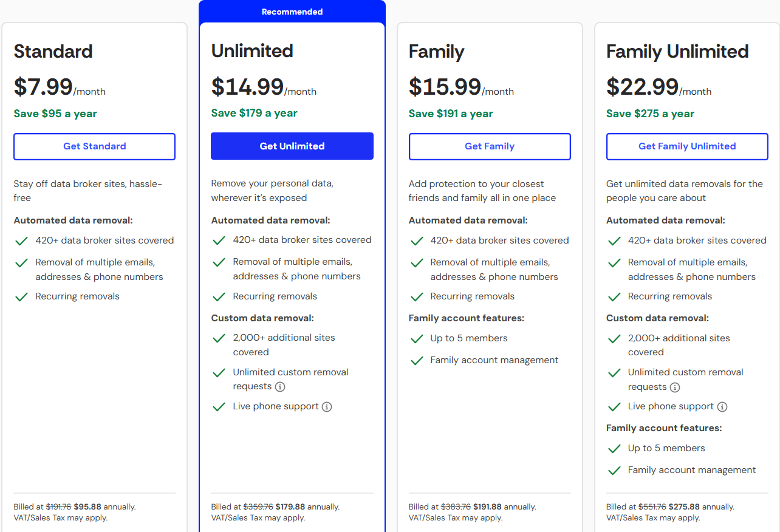
Task: Click checkmark next to Family plan Up to 5 members
Action: [x=417, y=339]
